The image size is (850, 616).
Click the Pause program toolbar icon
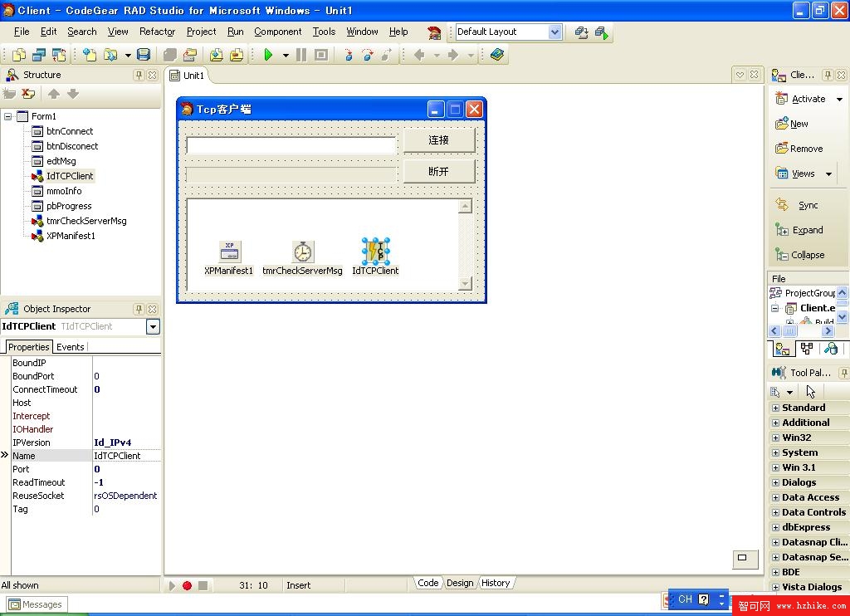click(x=301, y=55)
